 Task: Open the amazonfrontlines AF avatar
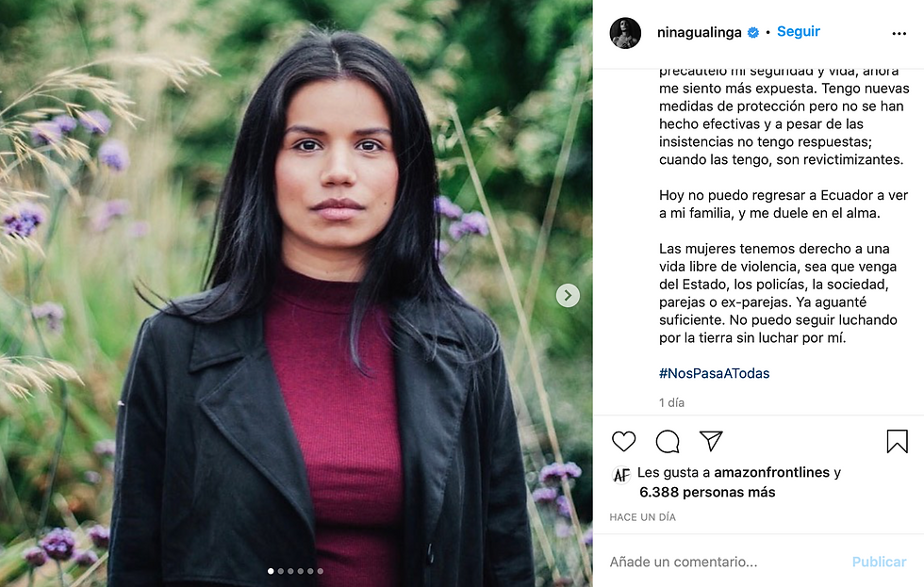[621, 475]
